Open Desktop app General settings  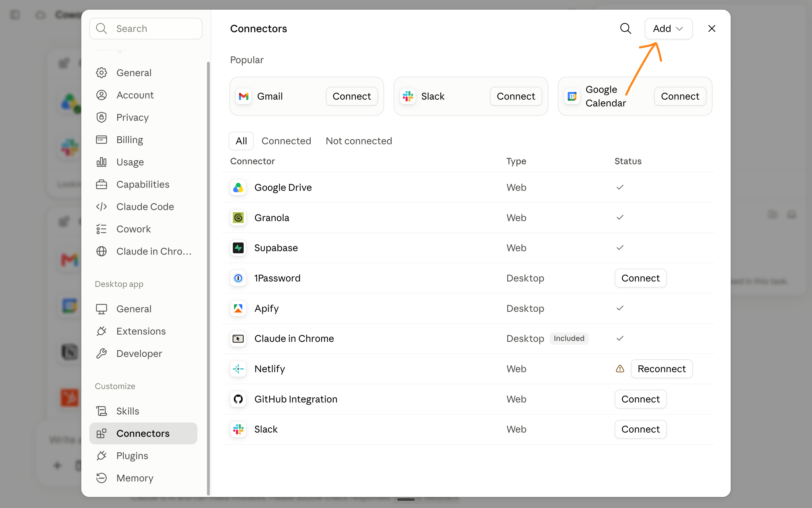tap(143, 309)
